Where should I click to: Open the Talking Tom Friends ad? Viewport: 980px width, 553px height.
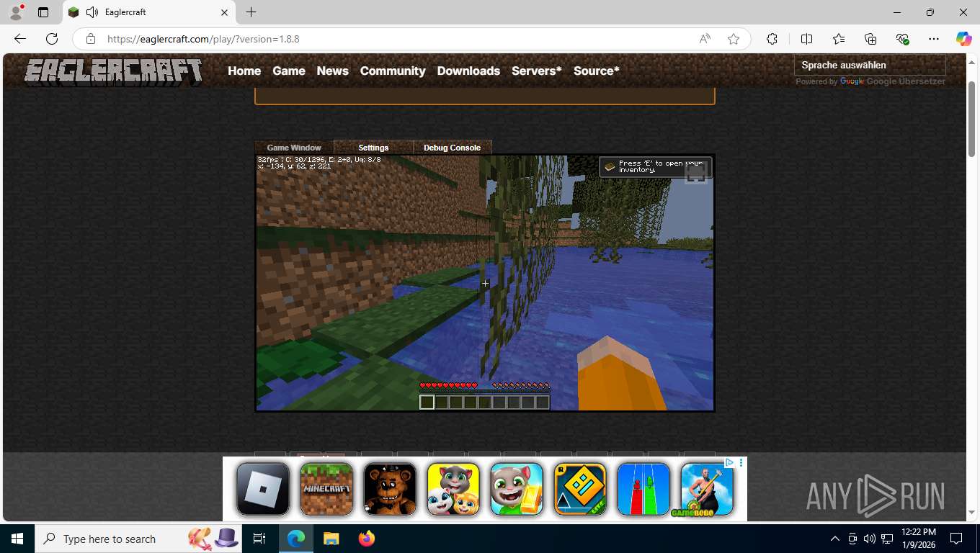coord(453,489)
